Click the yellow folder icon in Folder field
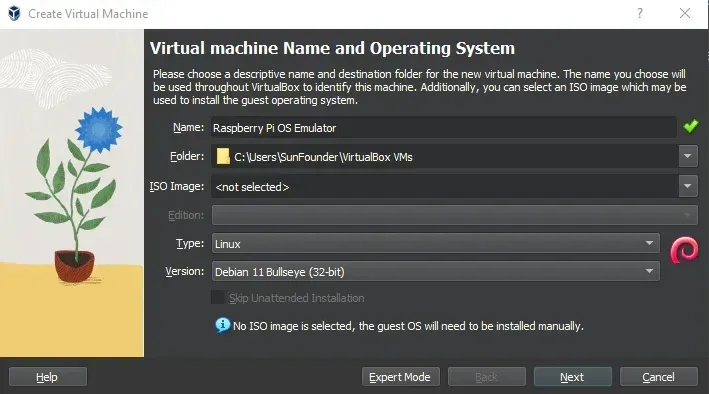 [223, 157]
